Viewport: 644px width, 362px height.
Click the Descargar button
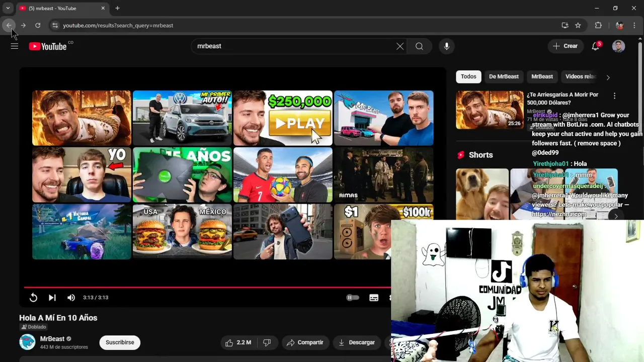pos(357,342)
